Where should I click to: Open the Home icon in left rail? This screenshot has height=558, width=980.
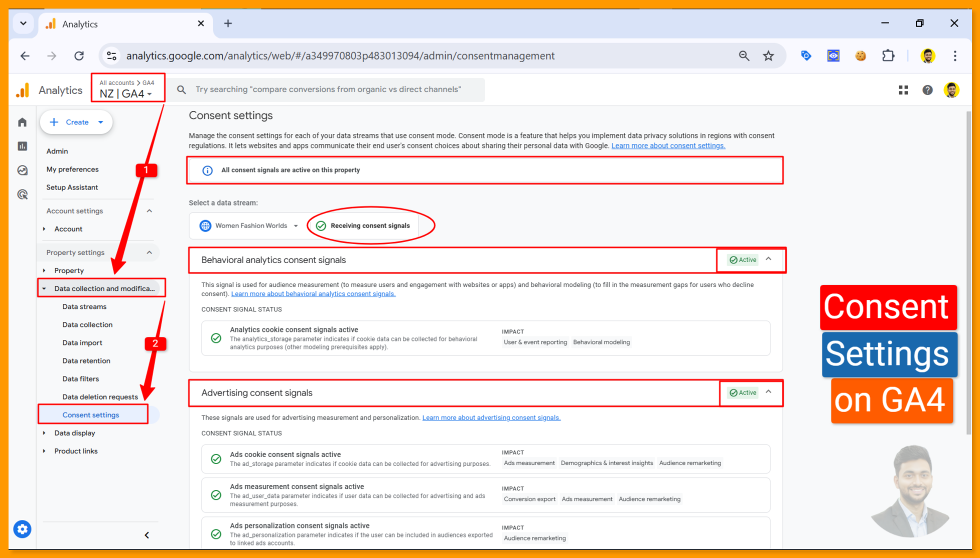click(x=22, y=122)
